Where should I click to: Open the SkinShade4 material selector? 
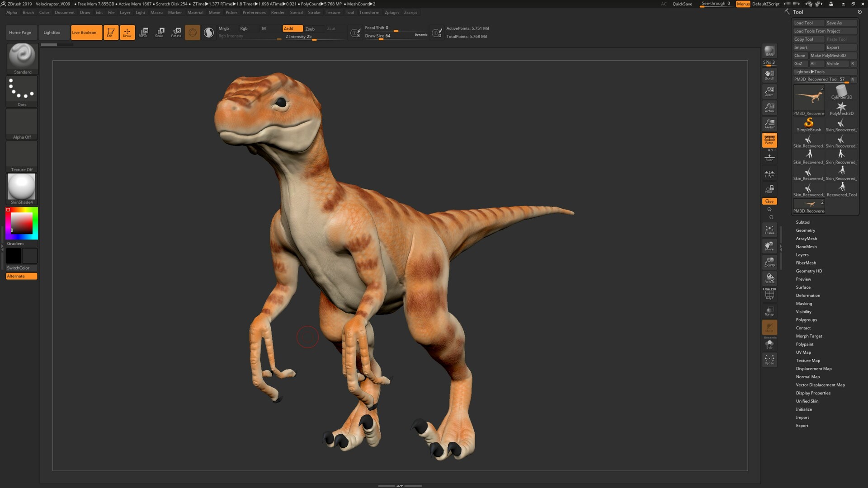click(21, 187)
